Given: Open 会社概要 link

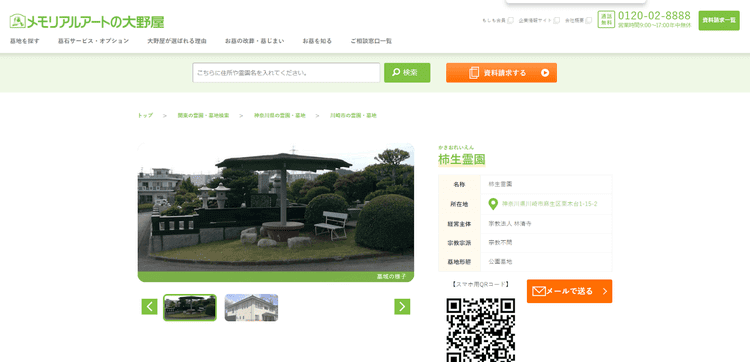Looking at the screenshot, I should (578, 21).
